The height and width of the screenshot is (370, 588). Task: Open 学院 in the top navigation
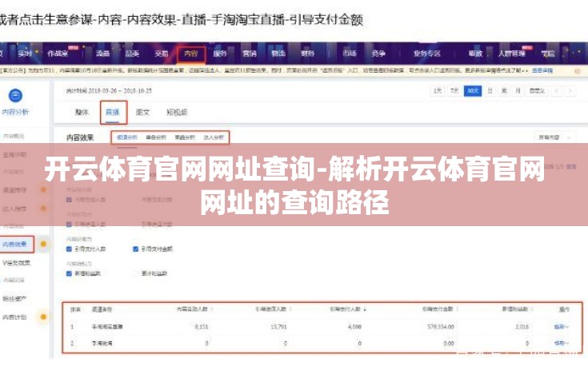click(548, 54)
